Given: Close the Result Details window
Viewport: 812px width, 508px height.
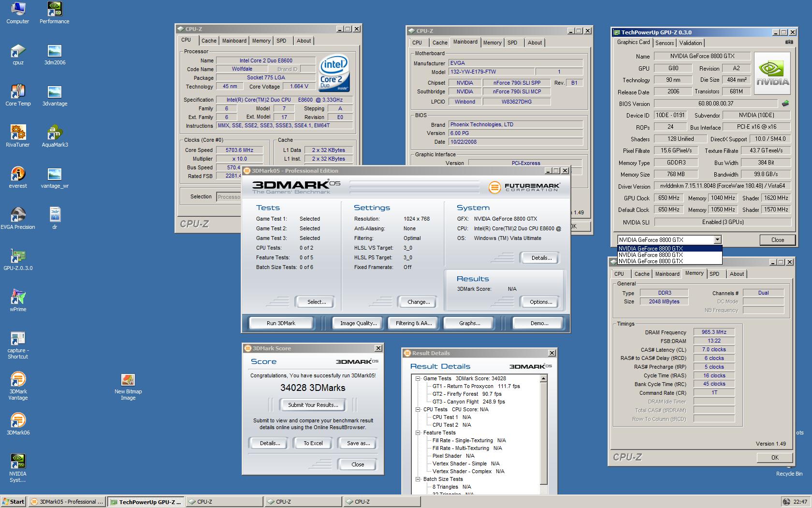Looking at the screenshot, I should 551,353.
